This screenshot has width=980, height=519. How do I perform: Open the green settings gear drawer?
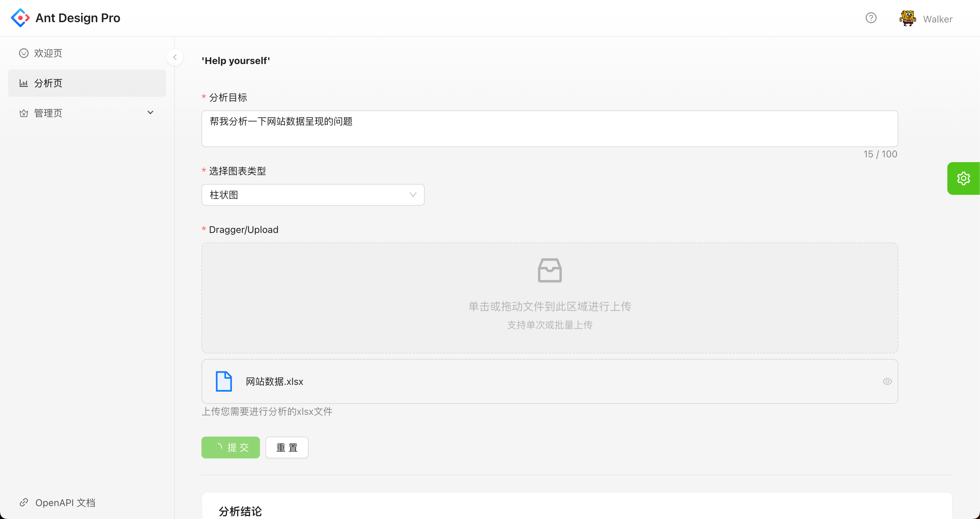pos(963,178)
